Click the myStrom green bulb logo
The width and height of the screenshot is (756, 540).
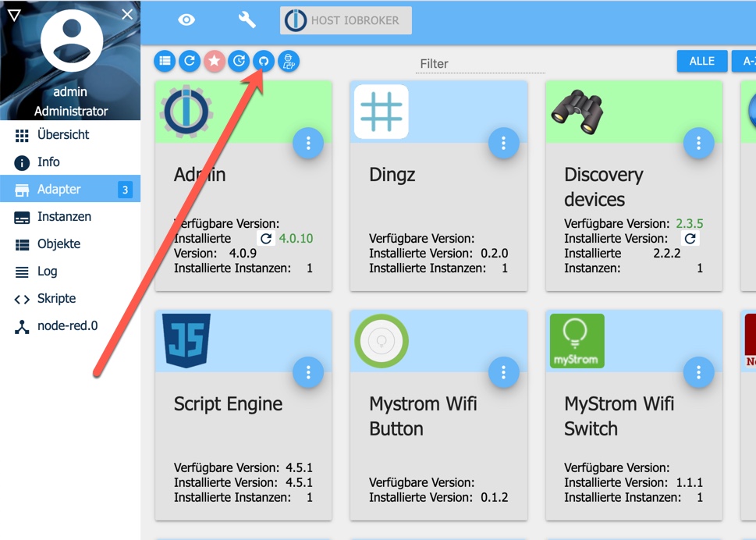pos(577,341)
